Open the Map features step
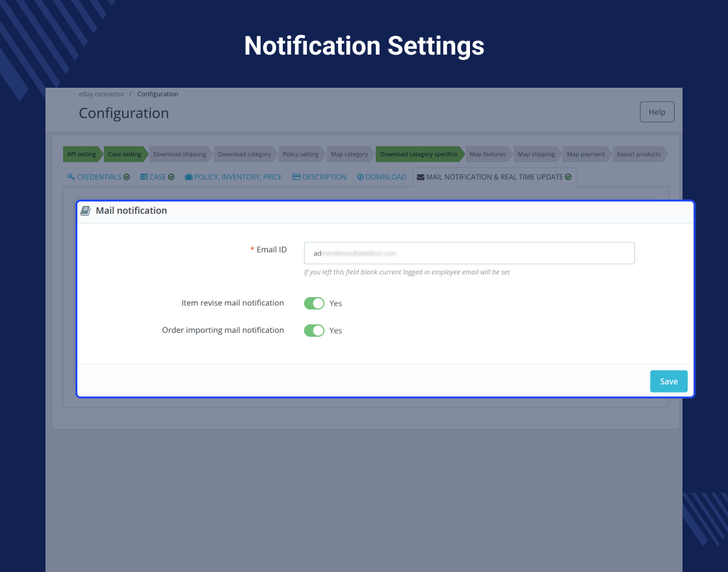This screenshot has height=572, width=728. click(488, 154)
